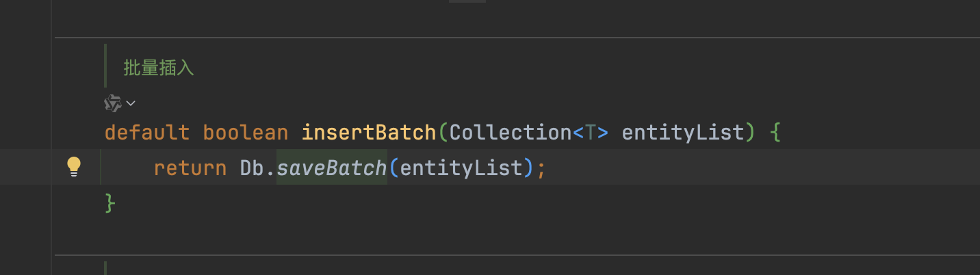
Task: Click the return keyword
Action: coord(190,168)
